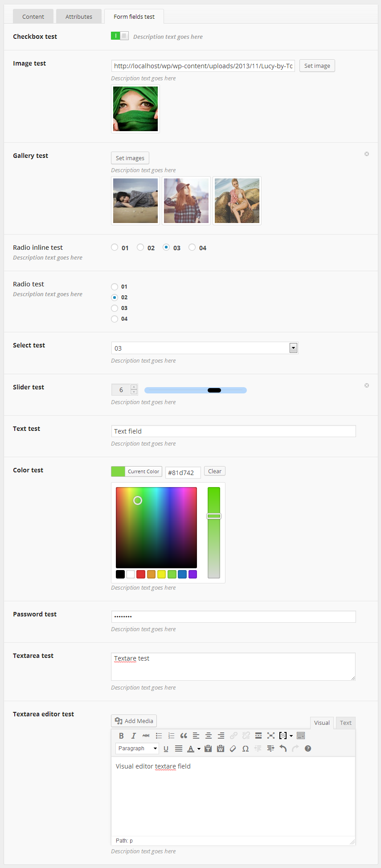The height and width of the screenshot is (868, 381).
Task: Open the Paragraph format dropdown
Action: [x=137, y=748]
